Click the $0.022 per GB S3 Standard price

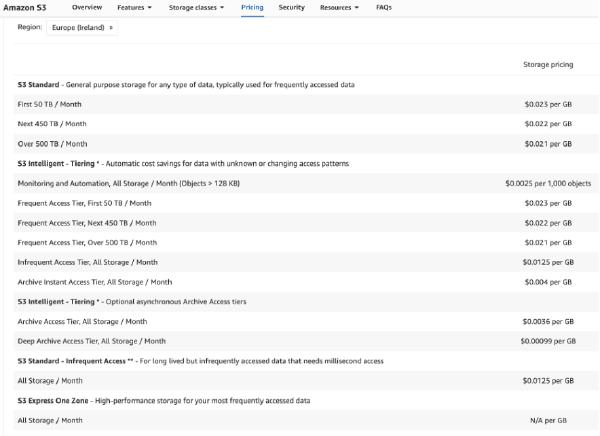(x=548, y=124)
